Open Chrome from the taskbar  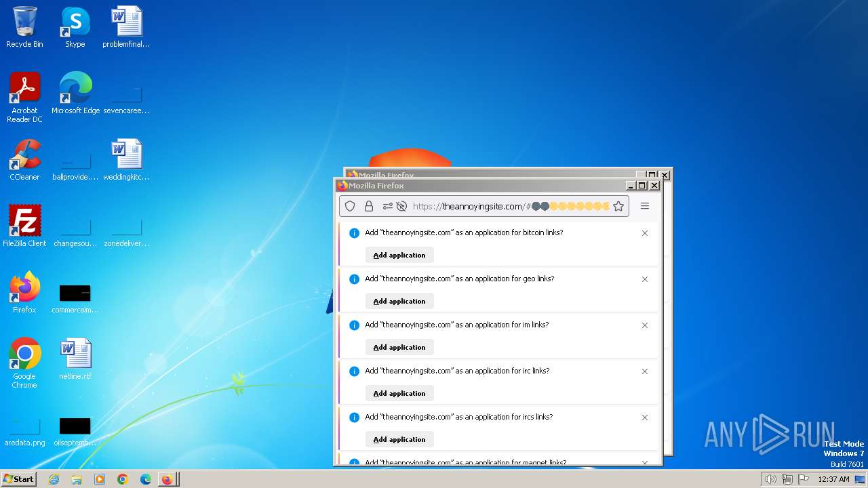pos(123,479)
